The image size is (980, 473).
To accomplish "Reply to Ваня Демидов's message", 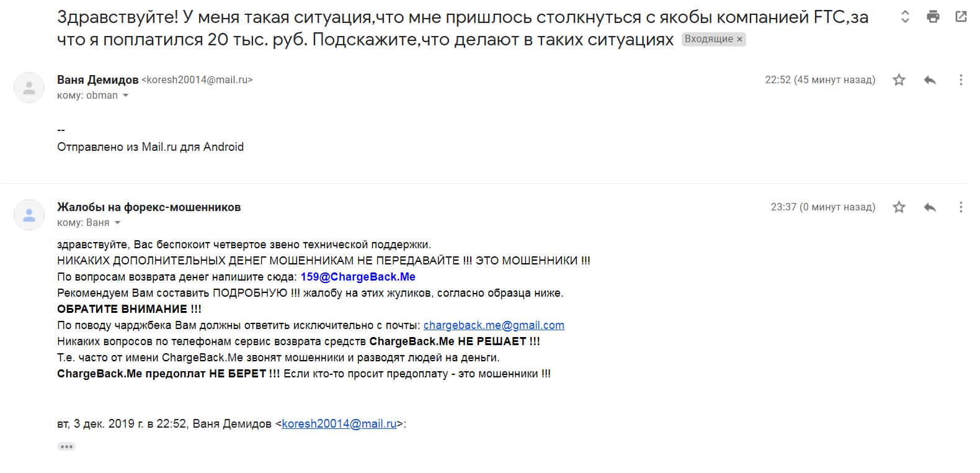I will pos(930,80).
